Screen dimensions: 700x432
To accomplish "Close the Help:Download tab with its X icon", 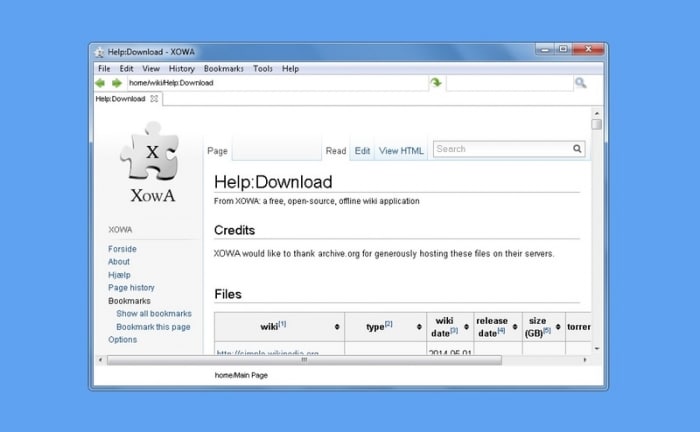I will pos(154,99).
